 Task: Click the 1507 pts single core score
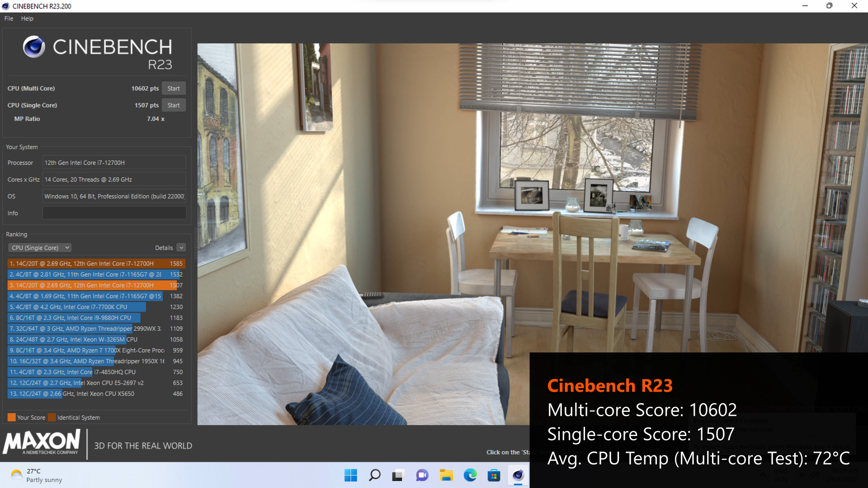coord(146,105)
